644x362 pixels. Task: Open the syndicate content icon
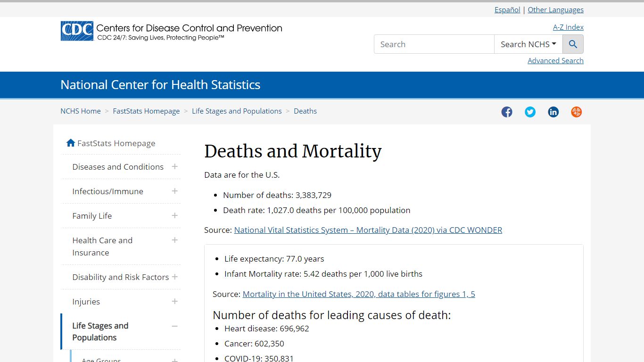coord(576,112)
